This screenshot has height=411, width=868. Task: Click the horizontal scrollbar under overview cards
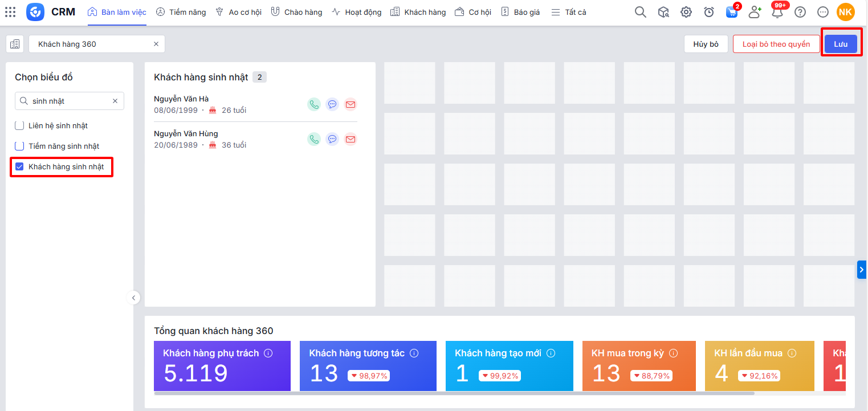tap(454, 393)
